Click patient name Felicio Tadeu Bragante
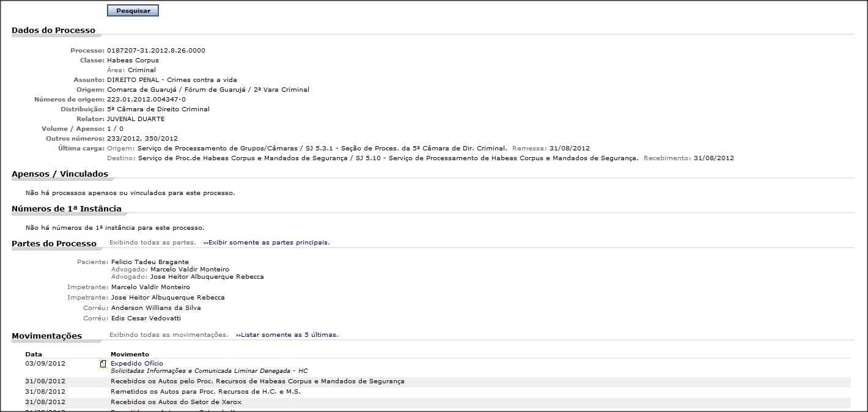The image size is (868, 412). [x=150, y=262]
